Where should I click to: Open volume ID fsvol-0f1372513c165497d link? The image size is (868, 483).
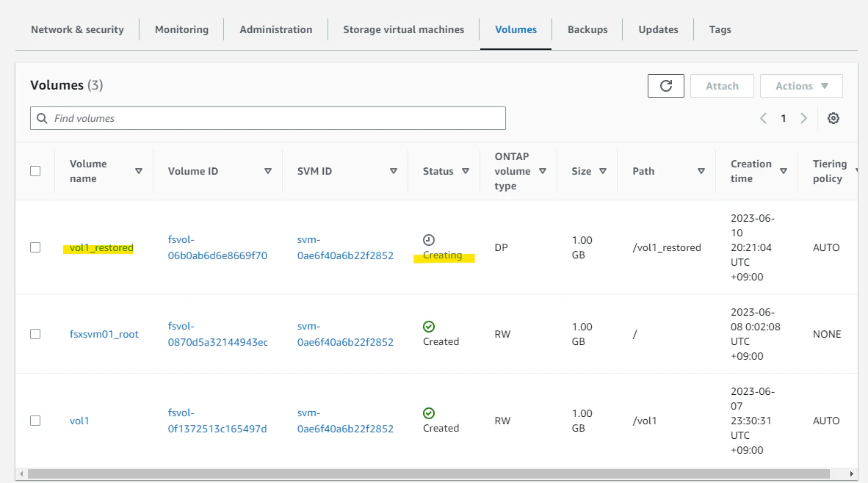[217, 421]
